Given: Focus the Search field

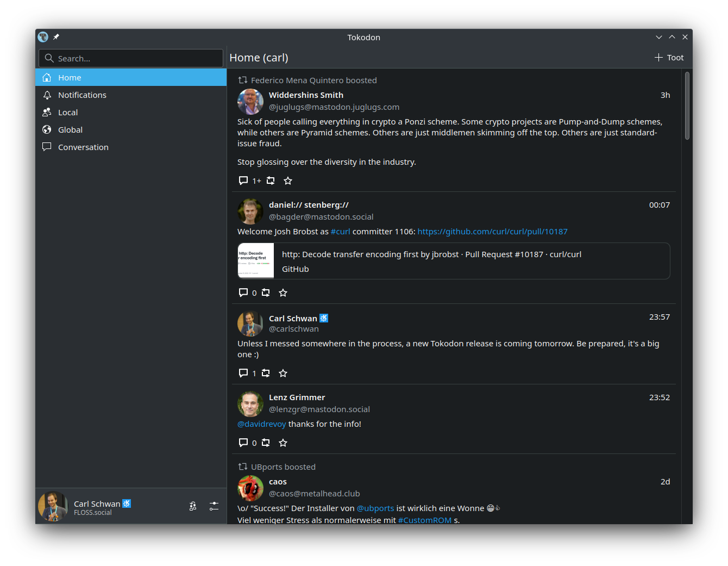Looking at the screenshot, I should pos(131,58).
